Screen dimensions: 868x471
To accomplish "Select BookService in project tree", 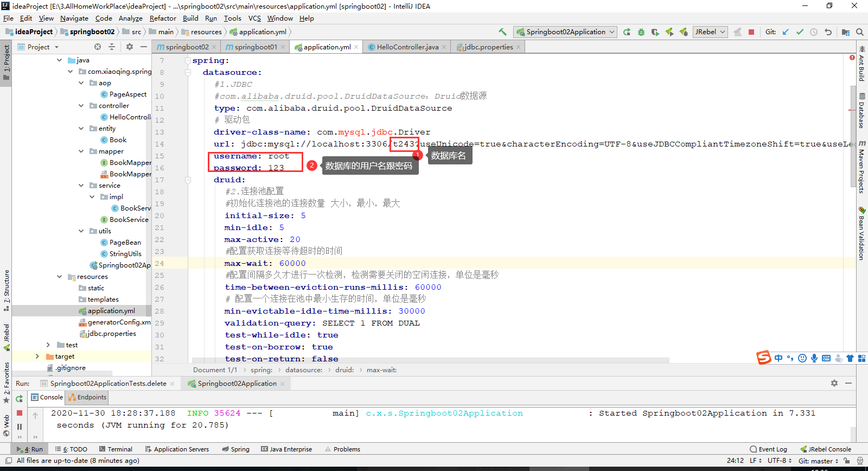I will (x=129, y=220).
